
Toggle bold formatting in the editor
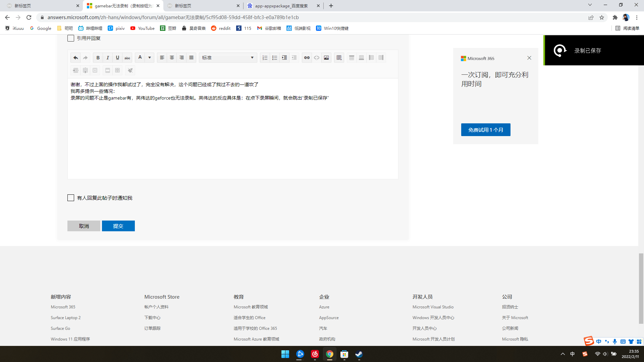[98, 58]
